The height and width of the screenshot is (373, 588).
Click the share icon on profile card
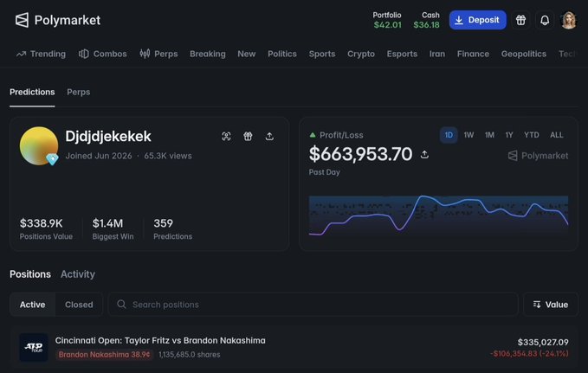point(269,136)
